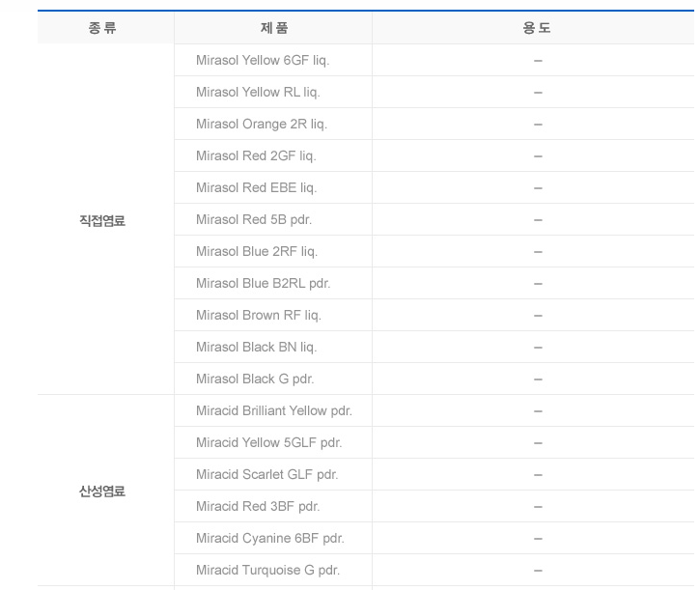Select Mirasol Red EBE liq. entry
This screenshot has height=590, width=700.
[x=256, y=187]
